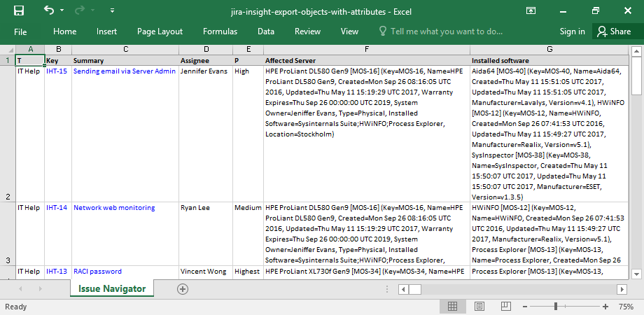Screen dimensions: 644x315
Task: Click the Tell me what you want to do box
Action: tap(441, 31)
